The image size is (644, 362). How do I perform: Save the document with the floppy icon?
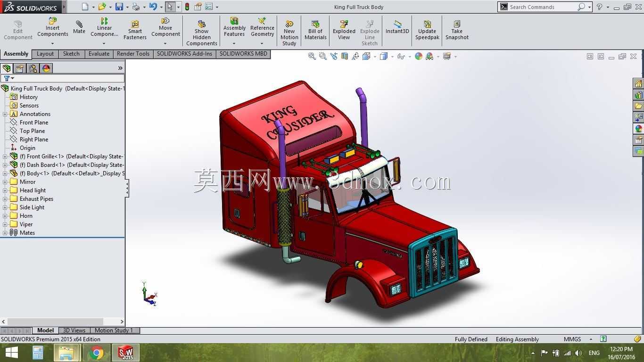click(119, 7)
